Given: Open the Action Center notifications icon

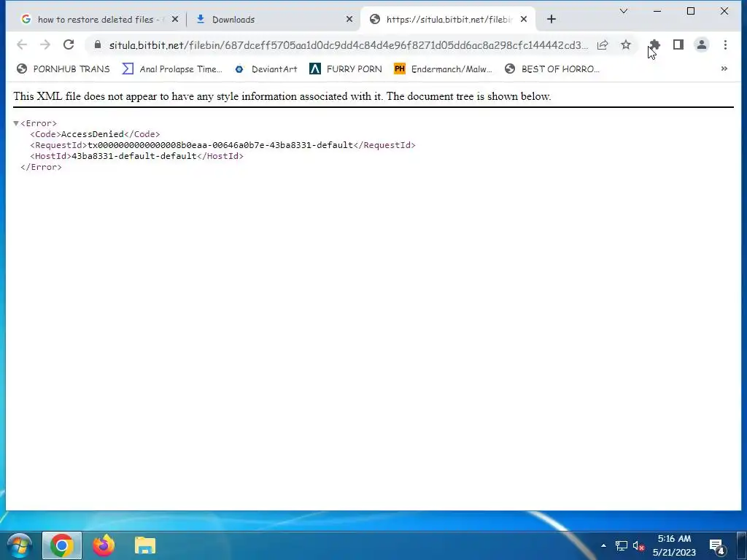Looking at the screenshot, I should (717, 545).
